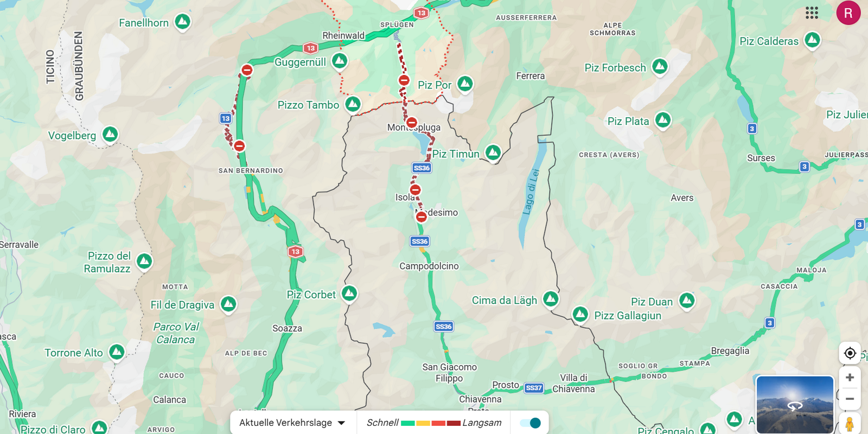Center map on my location
Image resolution: width=868 pixels, height=434 pixels.
click(x=850, y=353)
